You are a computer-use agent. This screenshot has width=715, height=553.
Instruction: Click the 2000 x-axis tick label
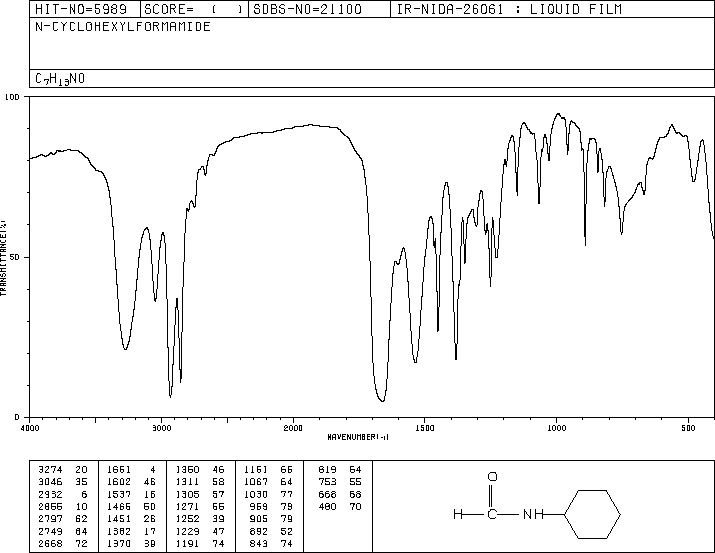tap(293, 428)
